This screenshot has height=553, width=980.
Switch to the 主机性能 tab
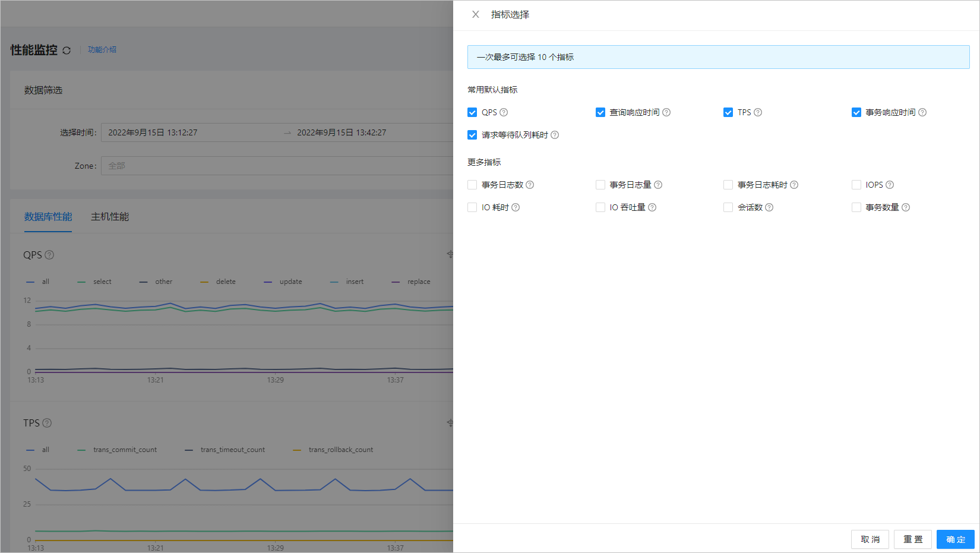109,216
